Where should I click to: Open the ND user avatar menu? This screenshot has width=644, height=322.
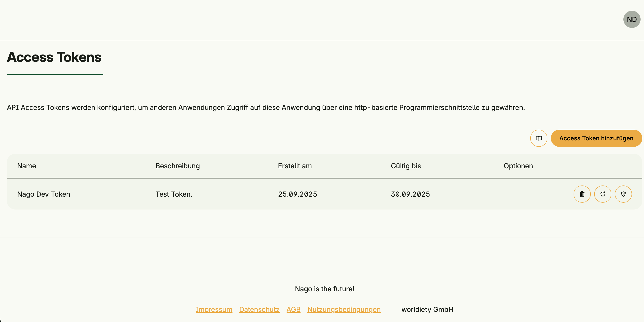(x=632, y=19)
